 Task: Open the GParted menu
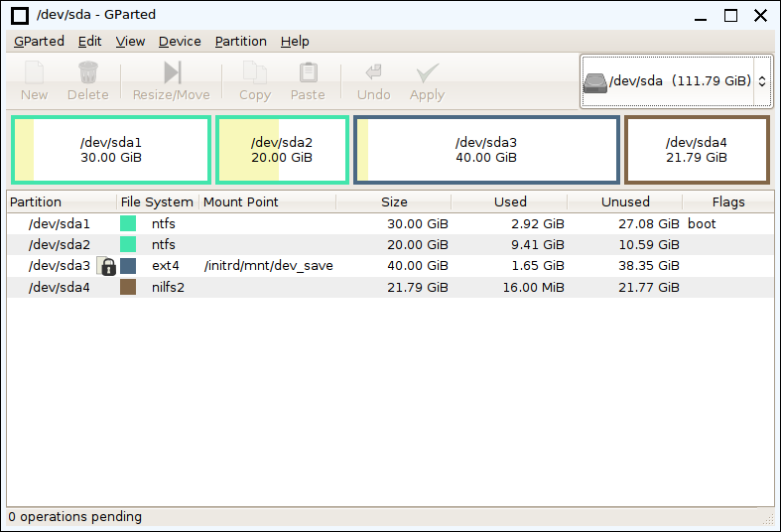(39, 42)
